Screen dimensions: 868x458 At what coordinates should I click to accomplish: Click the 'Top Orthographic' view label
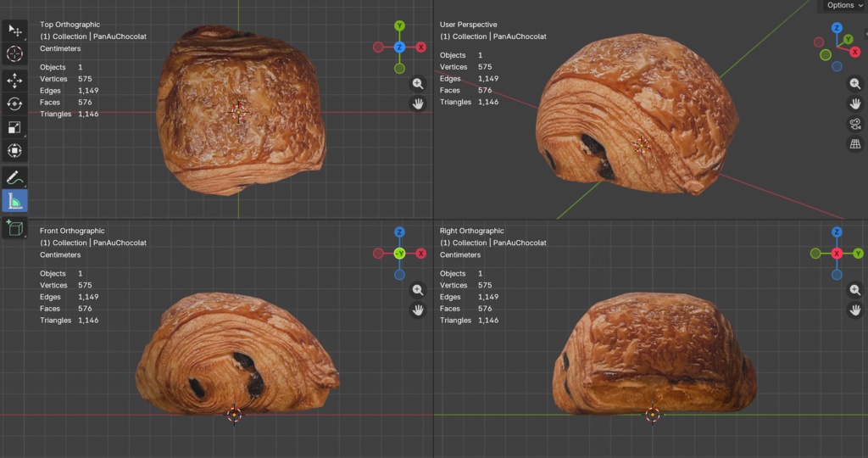point(70,25)
